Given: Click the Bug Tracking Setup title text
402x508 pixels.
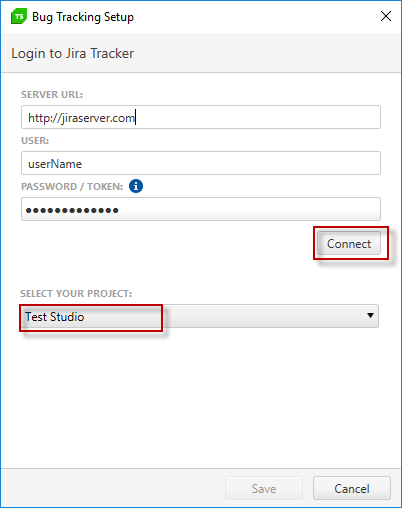Looking at the screenshot, I should click(83, 17).
